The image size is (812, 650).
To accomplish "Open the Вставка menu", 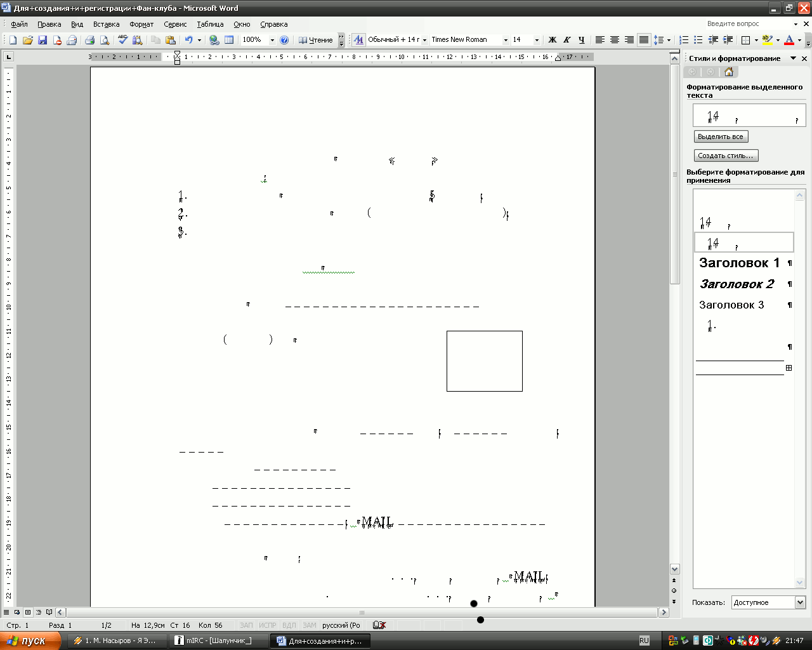I will tap(106, 24).
